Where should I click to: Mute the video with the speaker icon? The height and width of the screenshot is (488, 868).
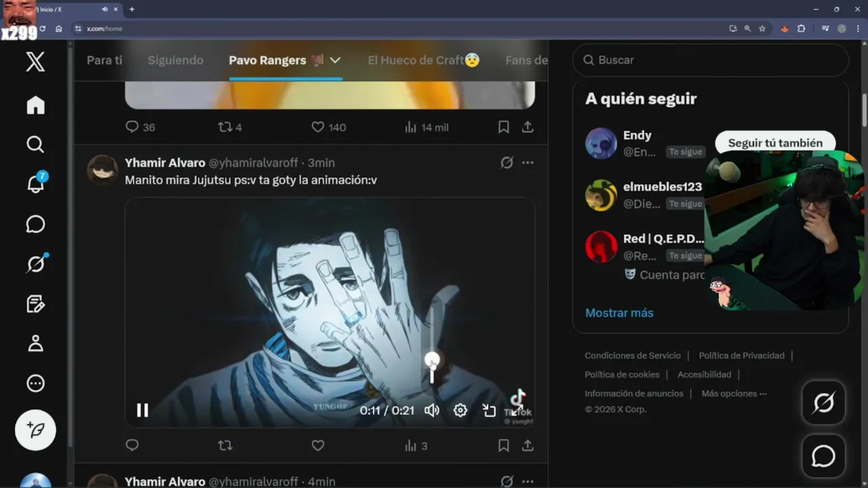click(432, 410)
